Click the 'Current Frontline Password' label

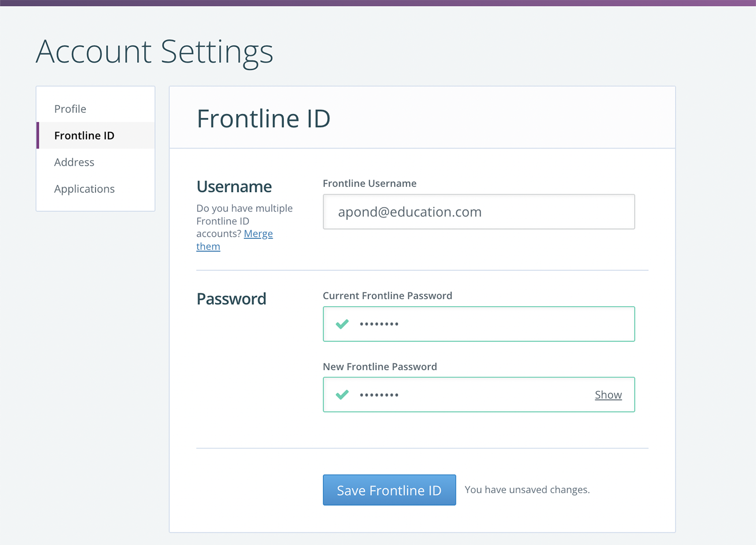pos(388,296)
